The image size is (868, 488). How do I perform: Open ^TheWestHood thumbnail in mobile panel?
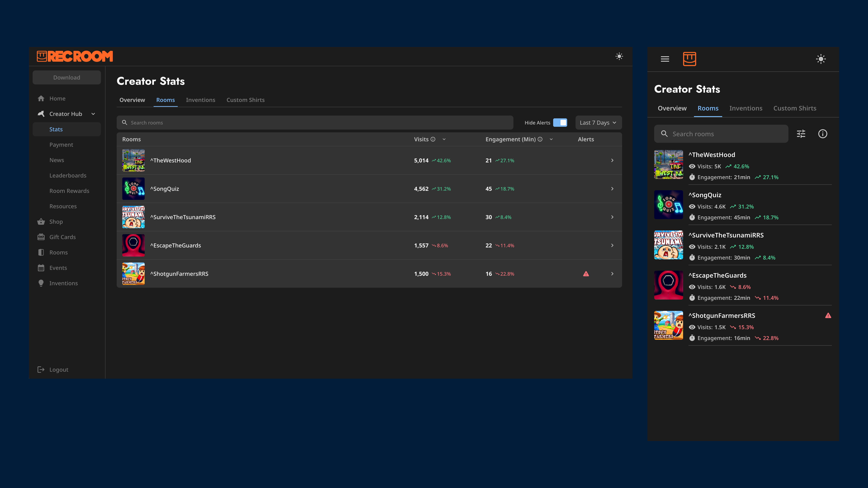click(x=669, y=164)
